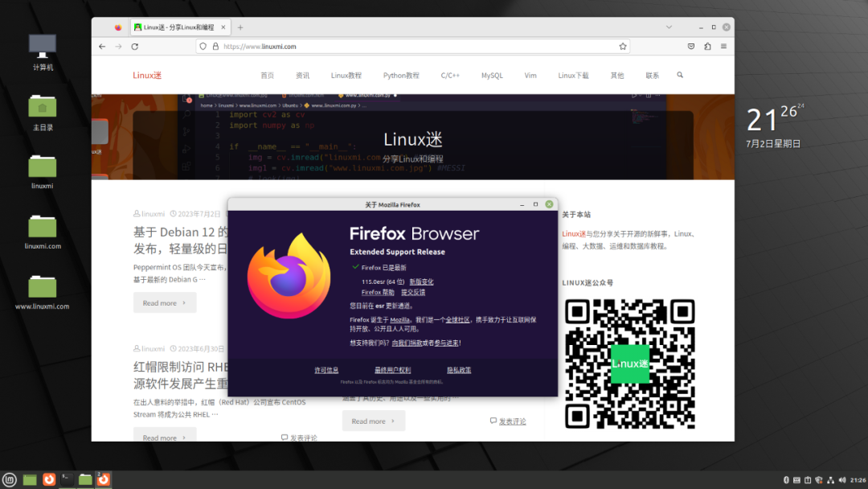Select the linuxmi desktop folder
This screenshot has height=489, width=868.
click(43, 172)
